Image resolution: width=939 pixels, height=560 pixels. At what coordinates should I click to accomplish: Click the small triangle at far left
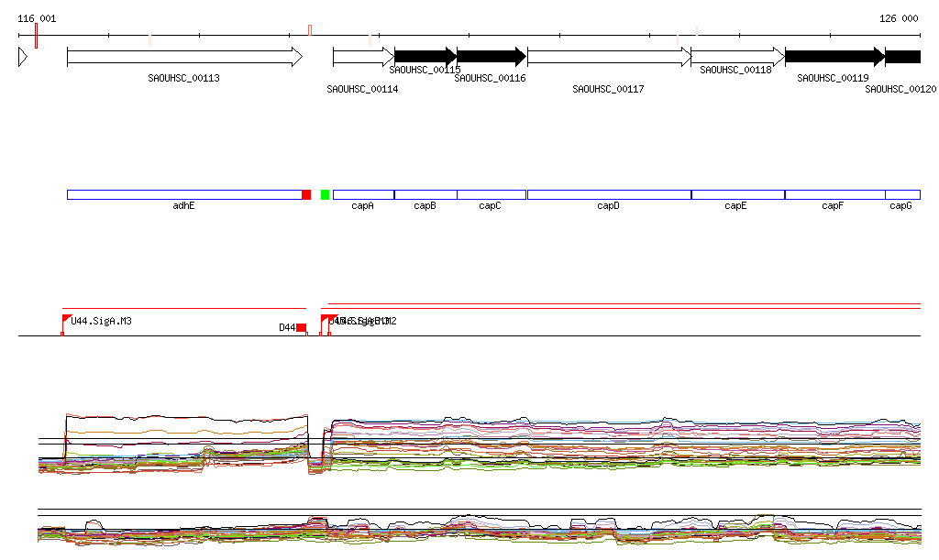coord(22,57)
